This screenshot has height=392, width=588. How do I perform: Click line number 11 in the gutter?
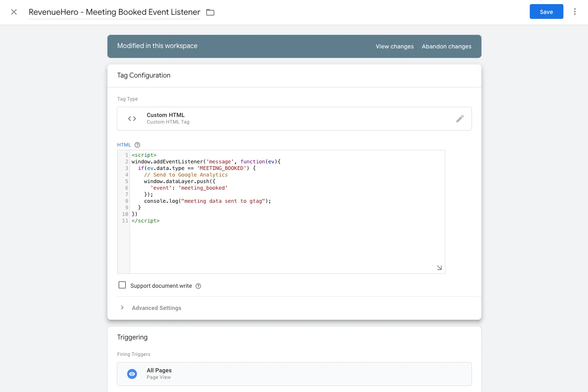point(125,221)
